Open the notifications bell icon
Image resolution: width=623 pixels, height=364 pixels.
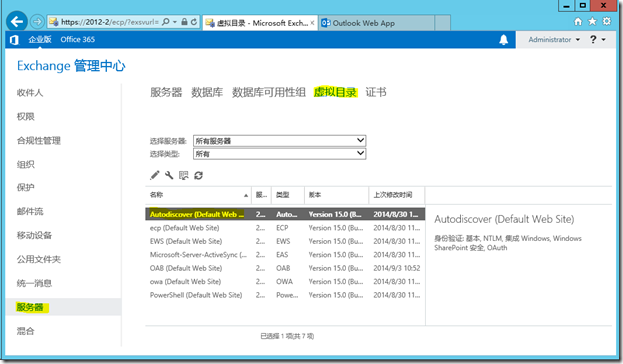click(504, 39)
